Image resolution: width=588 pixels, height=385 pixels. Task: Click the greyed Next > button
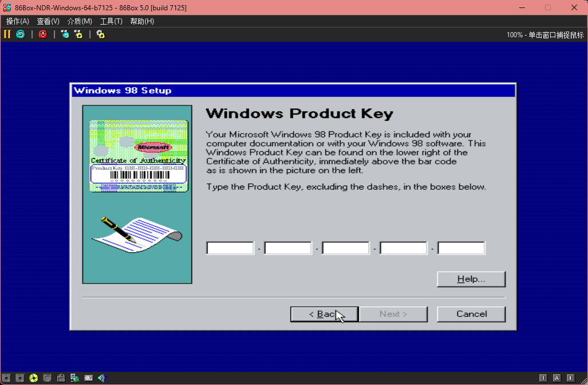point(393,314)
